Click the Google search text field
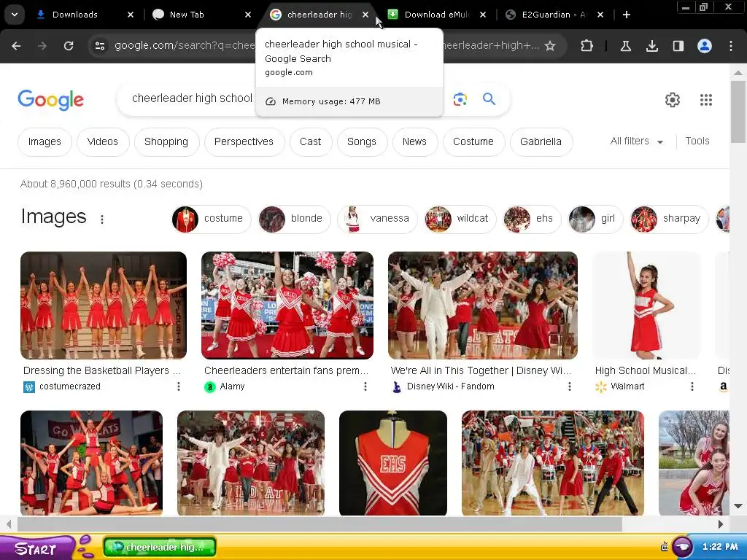 click(192, 98)
